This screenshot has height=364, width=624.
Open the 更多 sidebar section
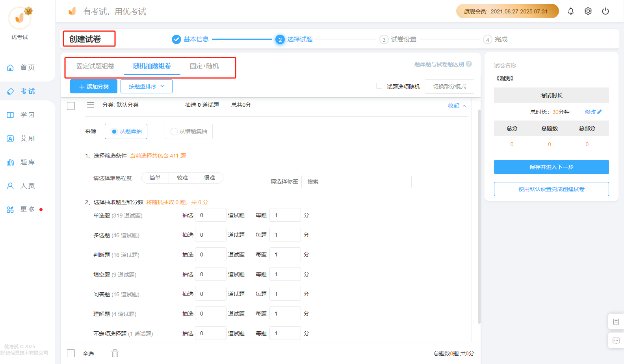[28, 209]
